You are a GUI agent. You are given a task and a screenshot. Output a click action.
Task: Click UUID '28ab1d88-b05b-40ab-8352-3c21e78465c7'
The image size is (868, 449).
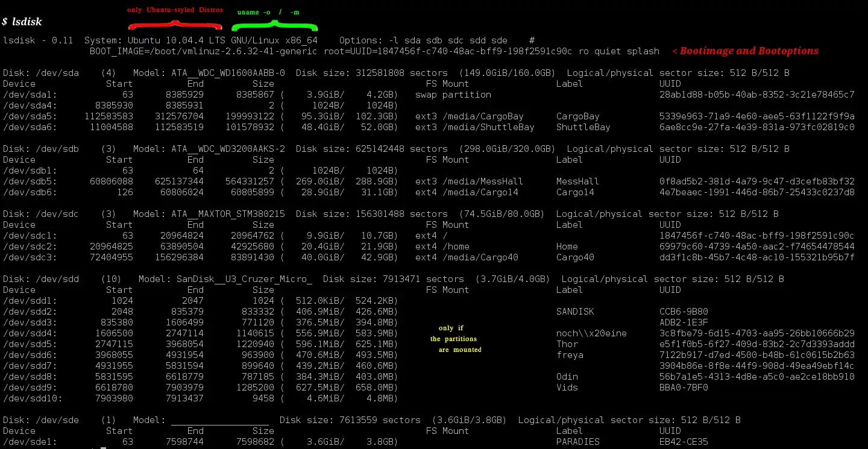[757, 95]
